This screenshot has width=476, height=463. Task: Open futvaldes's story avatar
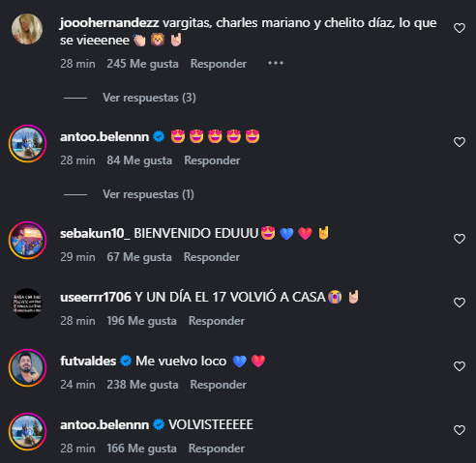pyautogui.click(x=27, y=367)
